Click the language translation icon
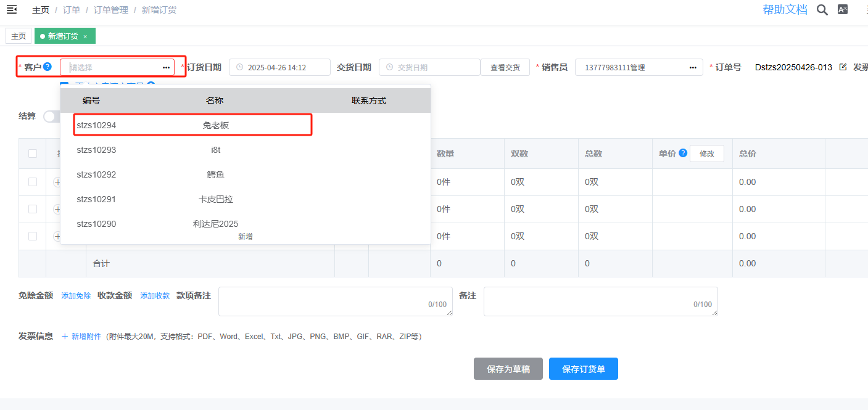Viewport: 868px width, 410px height. pyautogui.click(x=842, y=9)
